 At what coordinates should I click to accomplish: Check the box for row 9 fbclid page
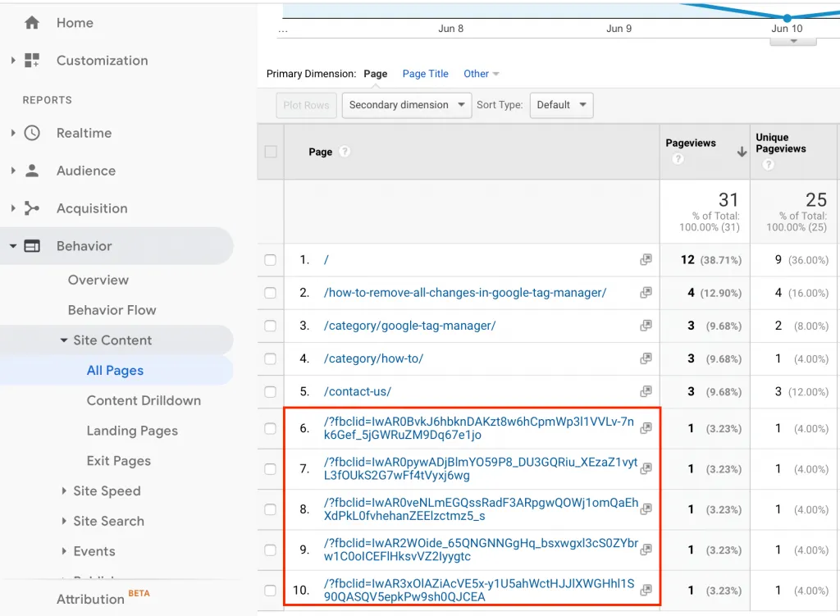[x=271, y=550]
